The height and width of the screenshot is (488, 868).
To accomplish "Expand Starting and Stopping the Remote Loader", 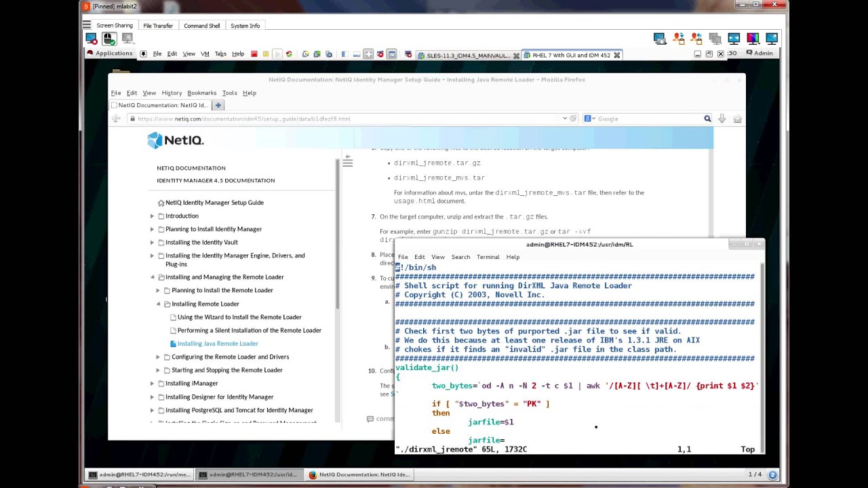I will pos(158,370).
